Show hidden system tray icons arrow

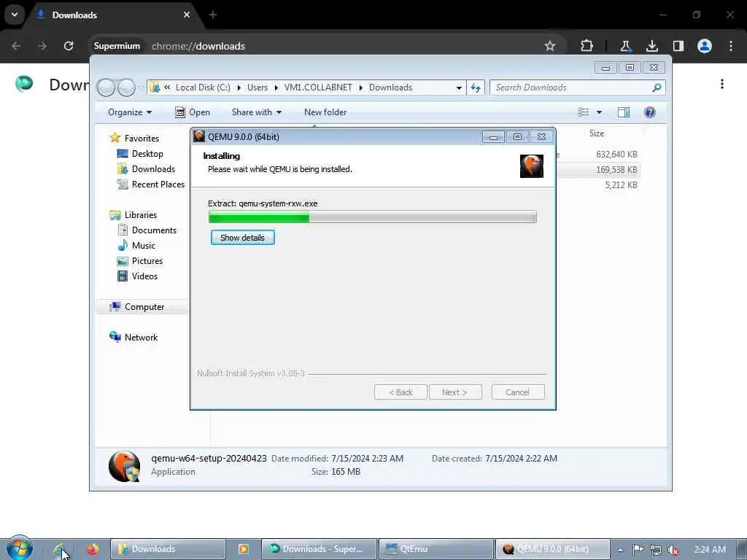[x=620, y=550]
